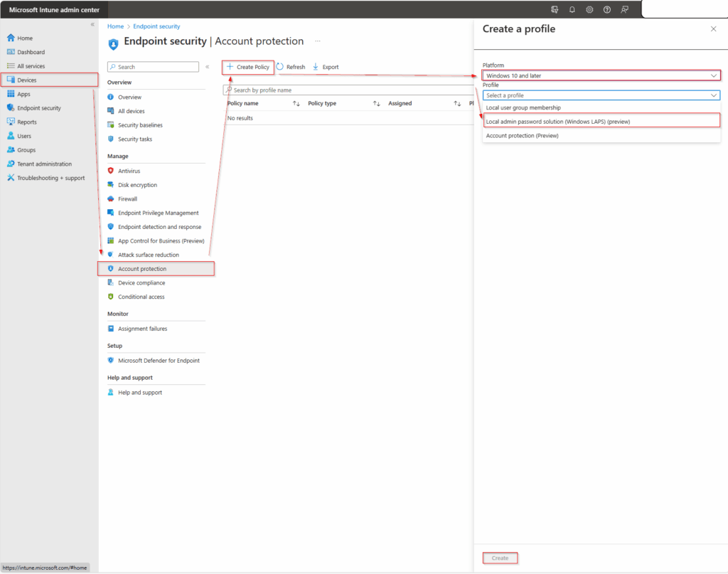
Task: Open the Platform dropdown
Action: pyautogui.click(x=601, y=75)
